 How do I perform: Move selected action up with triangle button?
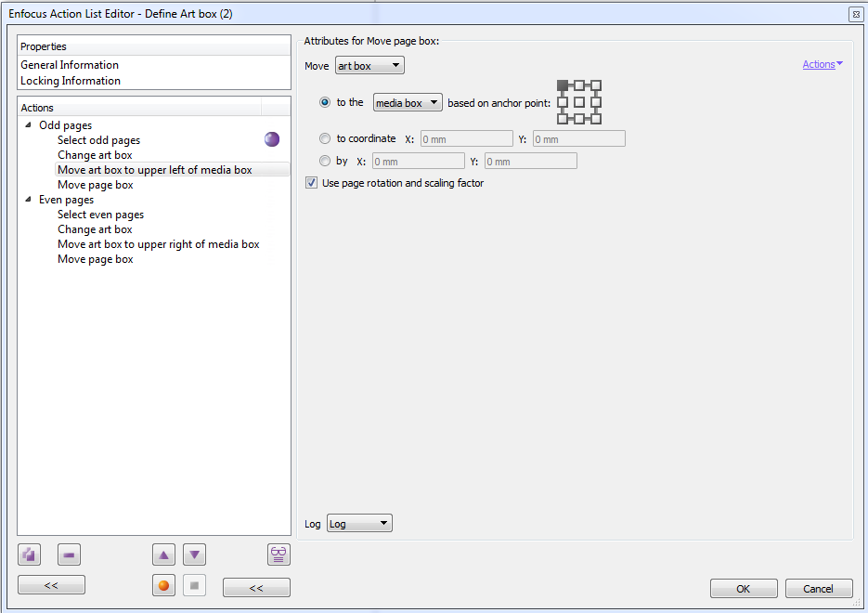pos(164,554)
